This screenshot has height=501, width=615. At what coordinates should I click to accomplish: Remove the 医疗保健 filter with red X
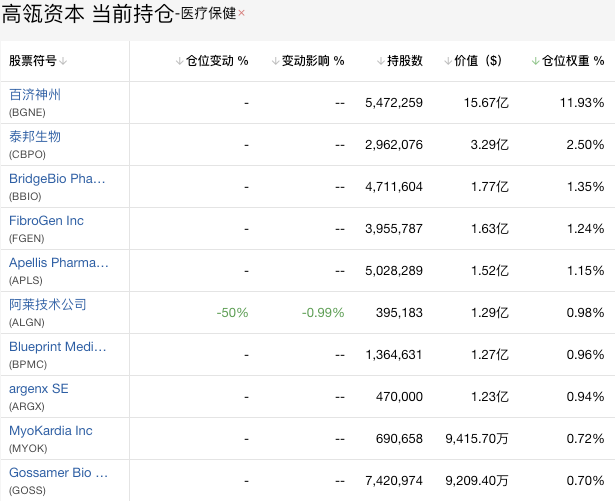click(241, 13)
